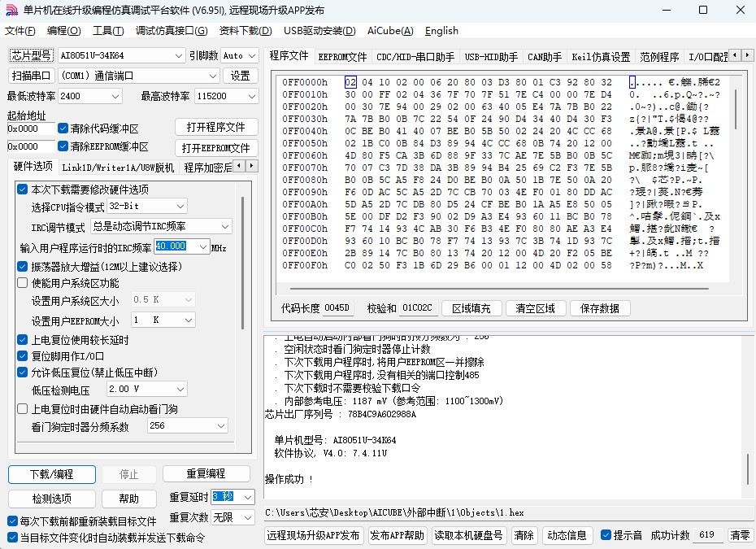The height and width of the screenshot is (549, 756).
Task: Click 区域填充 button
Action: coord(471,308)
